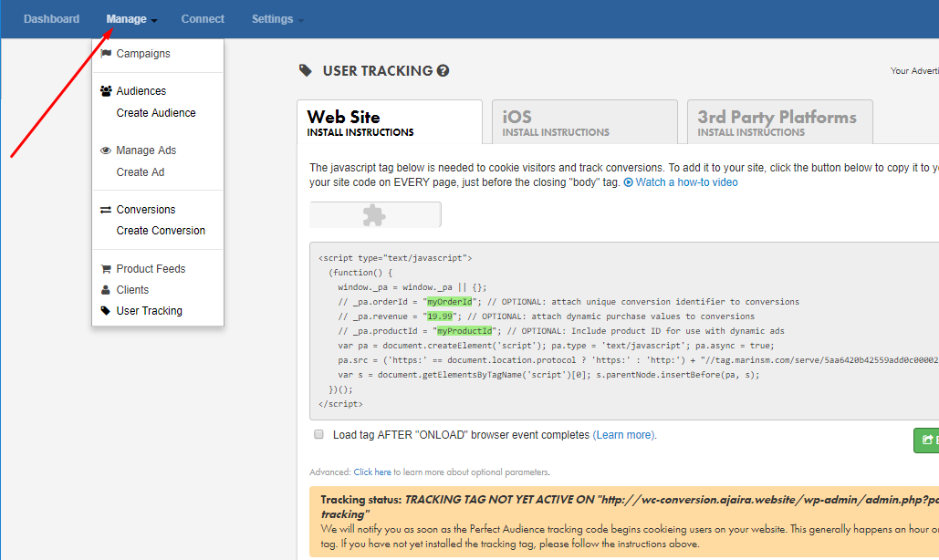This screenshot has width=939, height=560.
Task: Open the Watch a how-to video link
Action: (686, 182)
